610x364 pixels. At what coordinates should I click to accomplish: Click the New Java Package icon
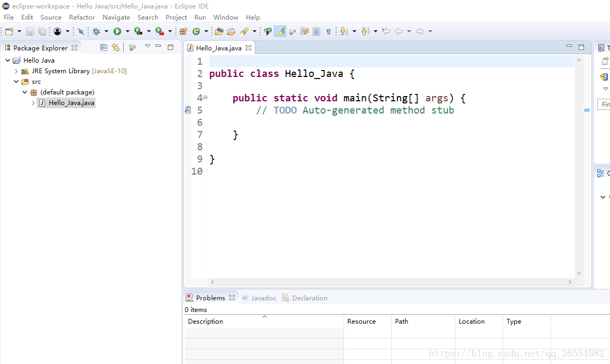[x=183, y=31]
